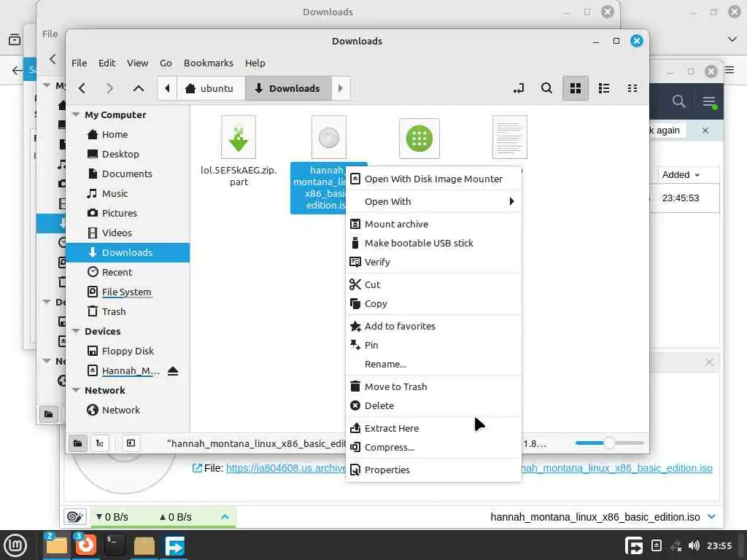Choose Make bootable USB stick
This screenshot has height=560, width=747.
tap(433, 243)
